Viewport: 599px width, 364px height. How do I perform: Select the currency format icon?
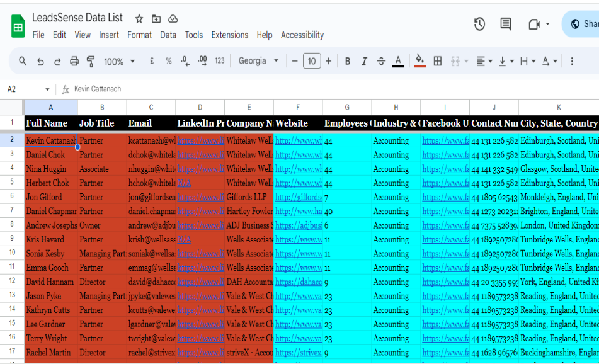coord(152,61)
